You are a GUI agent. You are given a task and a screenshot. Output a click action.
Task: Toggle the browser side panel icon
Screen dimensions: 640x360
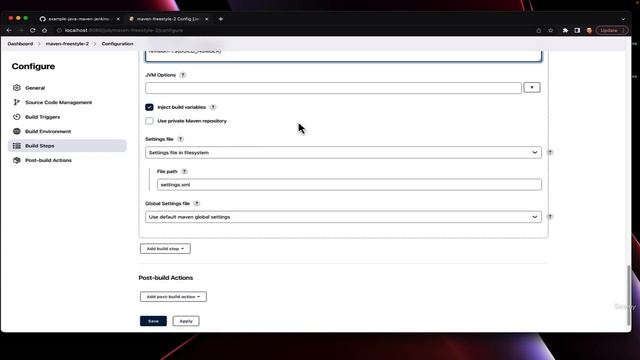point(577,30)
